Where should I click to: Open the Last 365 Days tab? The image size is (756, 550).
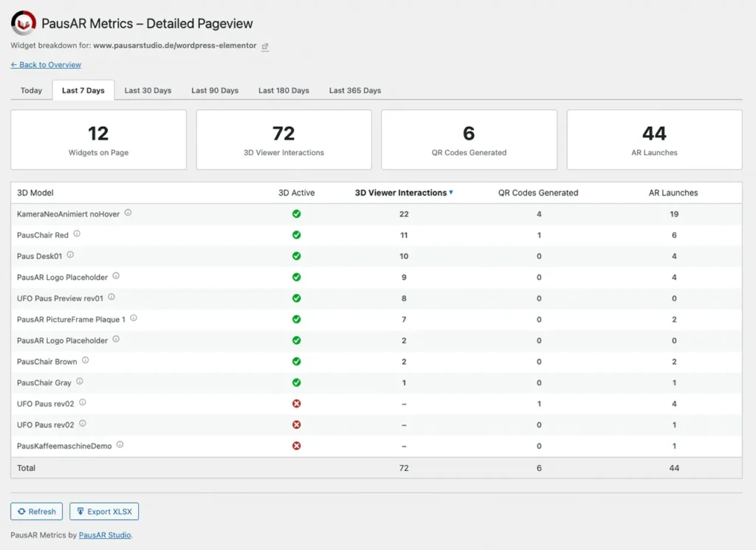(x=355, y=91)
